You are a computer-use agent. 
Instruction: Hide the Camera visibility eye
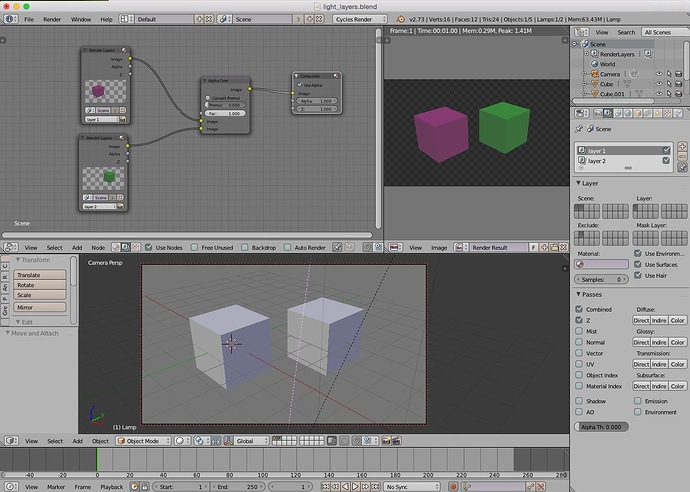[x=659, y=74]
